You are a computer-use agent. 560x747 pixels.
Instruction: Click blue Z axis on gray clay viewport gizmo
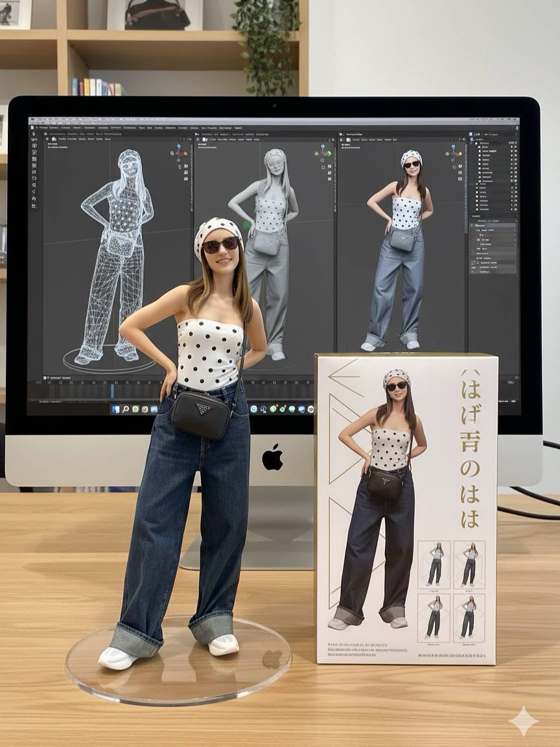[x=323, y=147]
